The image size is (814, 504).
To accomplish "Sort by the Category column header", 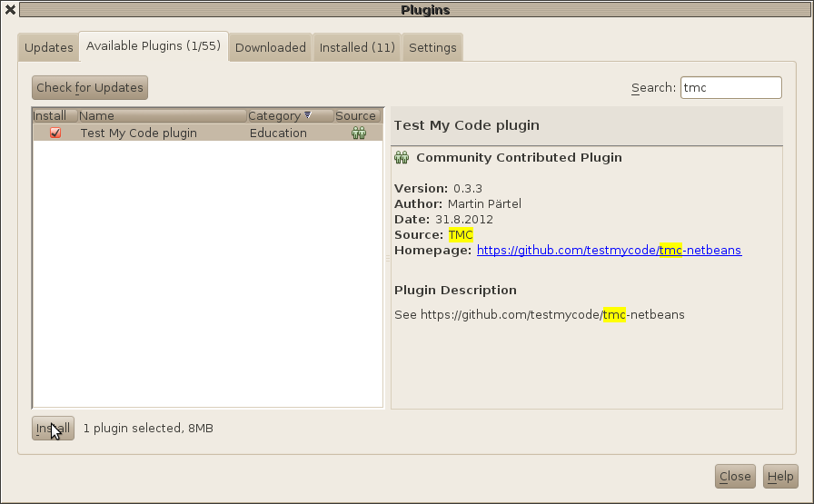I will point(290,115).
